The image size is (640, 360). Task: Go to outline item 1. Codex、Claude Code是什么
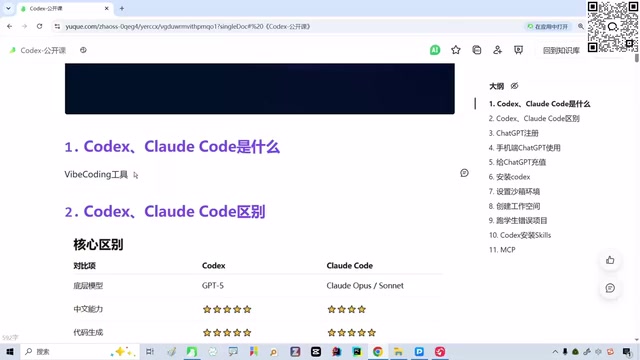539,104
